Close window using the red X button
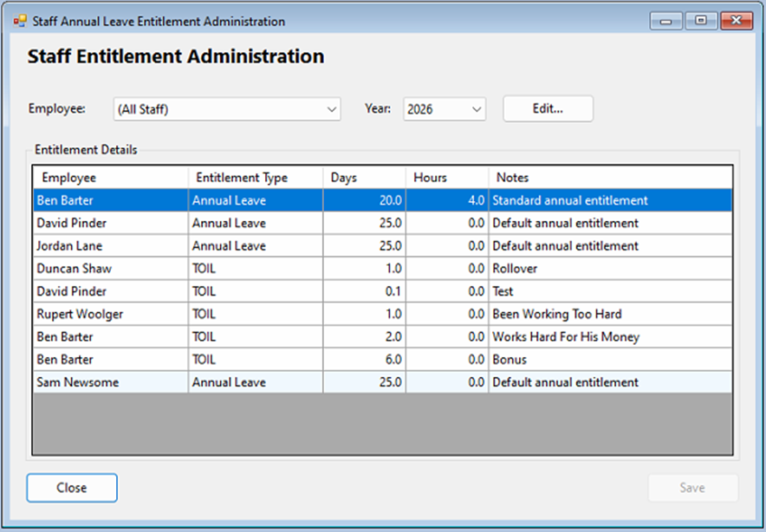 (737, 21)
